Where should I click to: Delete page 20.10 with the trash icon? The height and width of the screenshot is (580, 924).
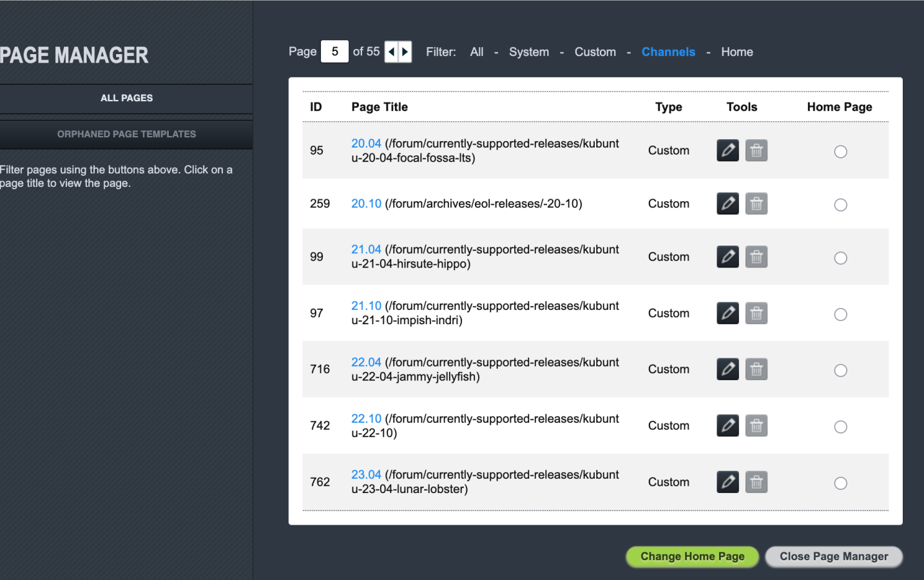coord(756,204)
